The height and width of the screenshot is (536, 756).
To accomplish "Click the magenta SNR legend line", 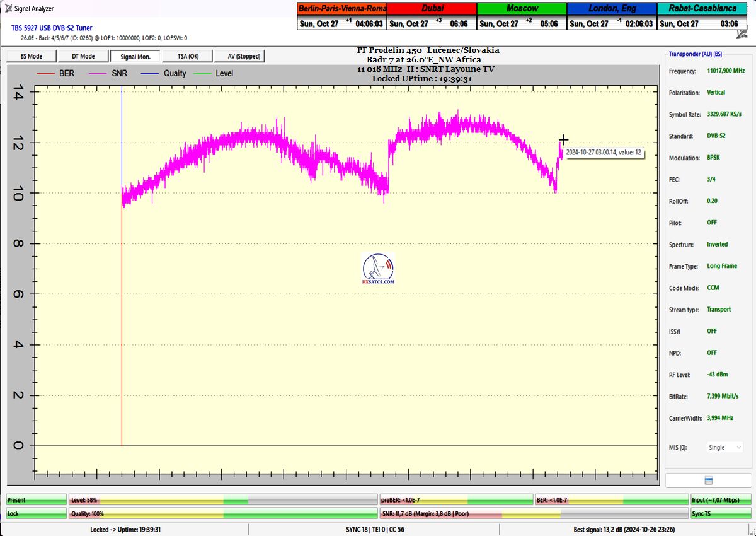I will [98, 73].
